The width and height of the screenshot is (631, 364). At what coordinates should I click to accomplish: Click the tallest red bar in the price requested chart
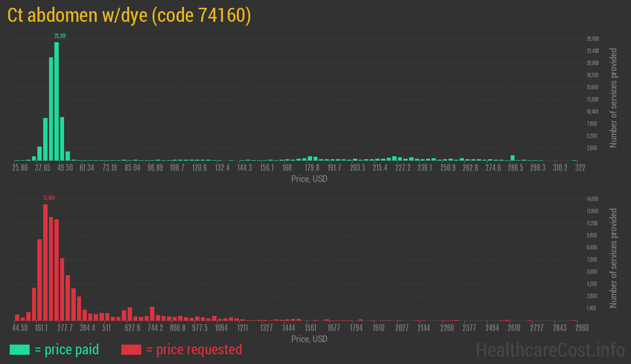click(x=45, y=262)
